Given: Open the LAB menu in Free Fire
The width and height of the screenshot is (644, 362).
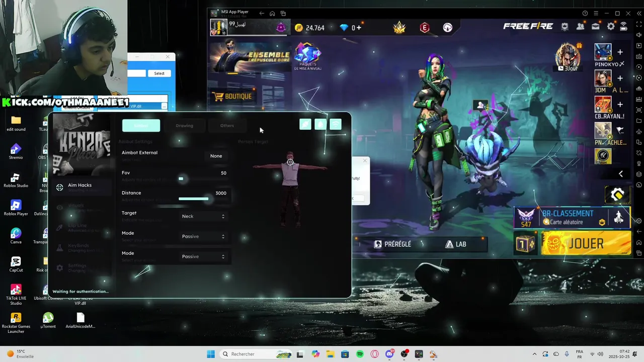Looking at the screenshot, I should (x=456, y=244).
